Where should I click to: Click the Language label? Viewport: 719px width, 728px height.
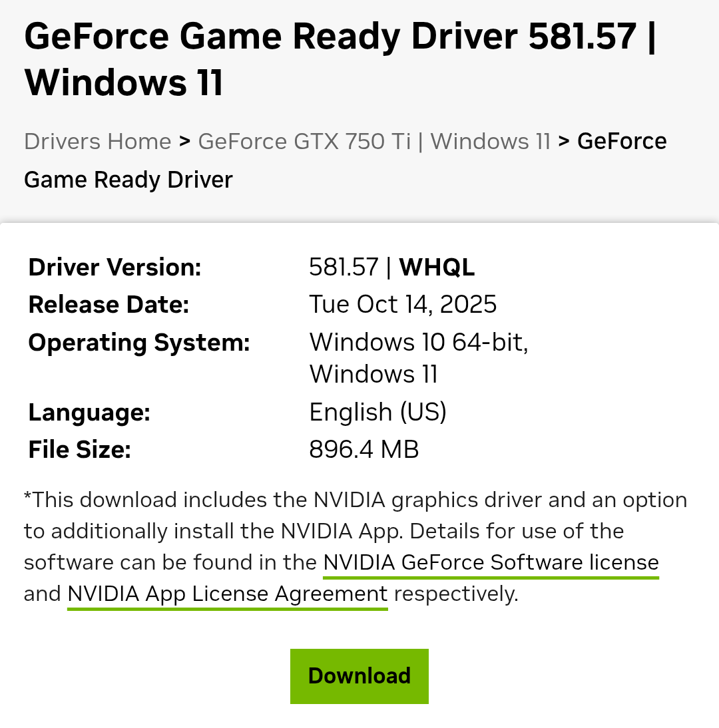click(89, 413)
